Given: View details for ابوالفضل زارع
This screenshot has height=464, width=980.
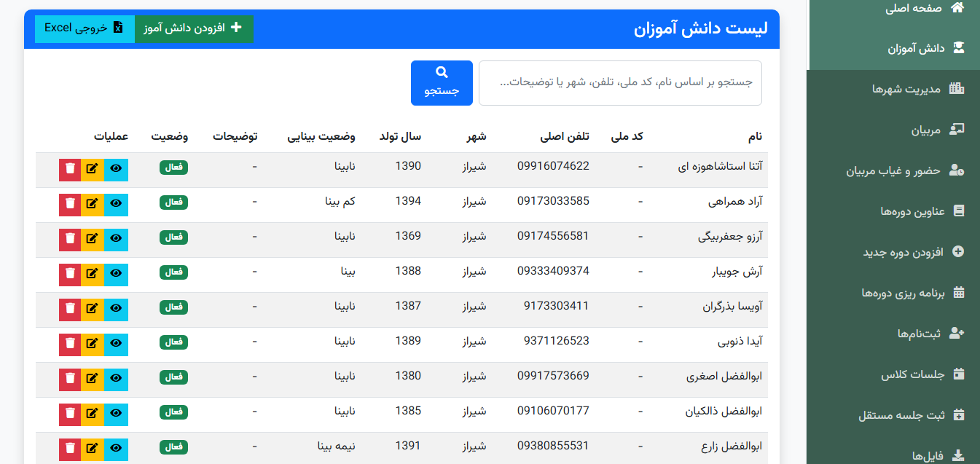Looking at the screenshot, I should [x=117, y=449].
